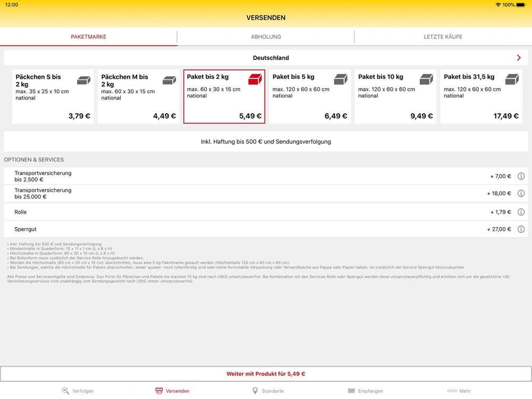Tap the + 1,79 € surcharge
Viewport: 532px width, 399px height.
coord(501,212)
